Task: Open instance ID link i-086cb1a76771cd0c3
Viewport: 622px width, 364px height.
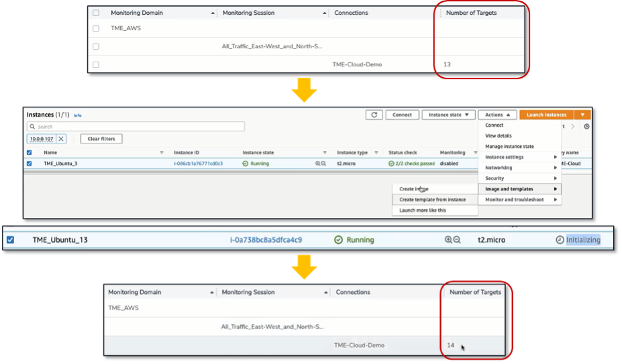Action: point(198,164)
